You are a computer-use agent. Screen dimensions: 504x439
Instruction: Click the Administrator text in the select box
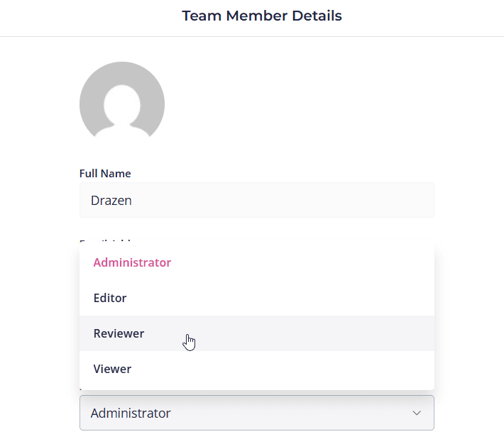click(131, 413)
